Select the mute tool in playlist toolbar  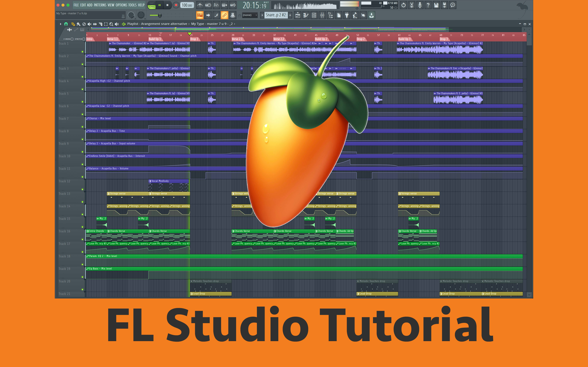click(x=89, y=24)
